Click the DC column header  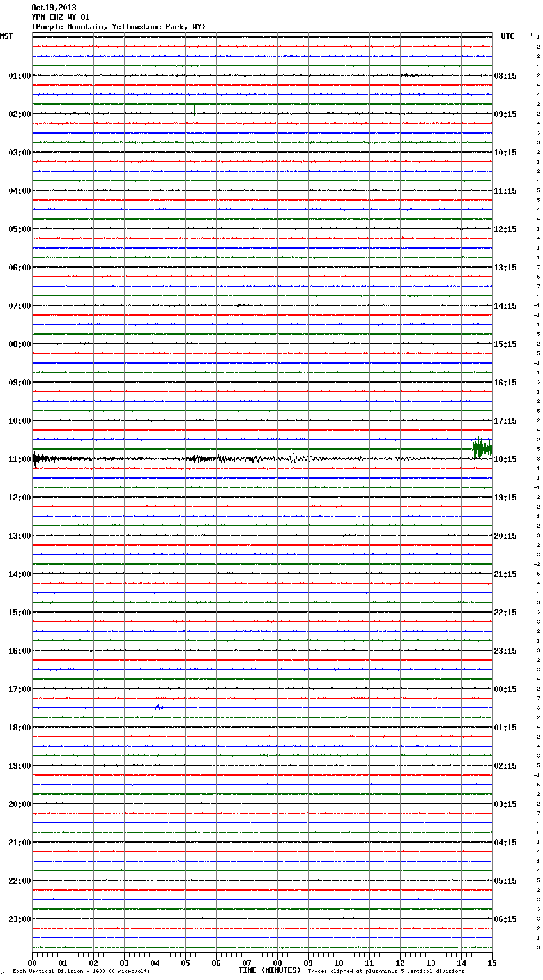530,34
